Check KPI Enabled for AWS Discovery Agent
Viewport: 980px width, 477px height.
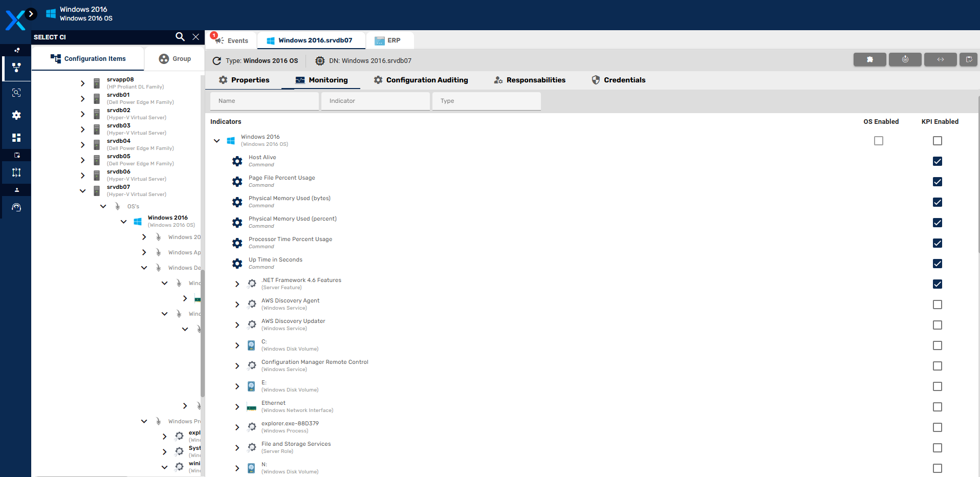pos(937,305)
